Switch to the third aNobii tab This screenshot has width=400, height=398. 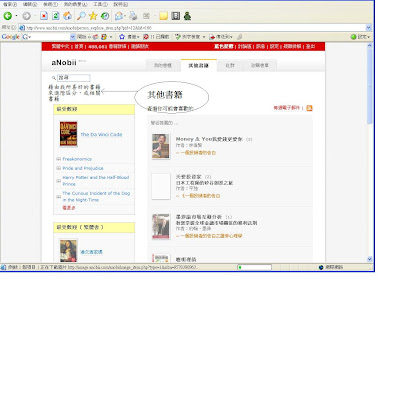pyautogui.click(x=230, y=65)
